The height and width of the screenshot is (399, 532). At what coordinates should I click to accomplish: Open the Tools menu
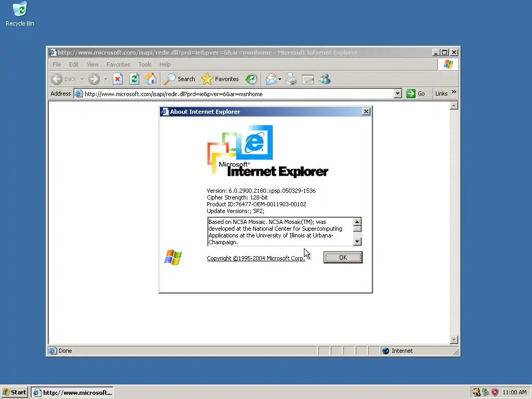(x=144, y=64)
